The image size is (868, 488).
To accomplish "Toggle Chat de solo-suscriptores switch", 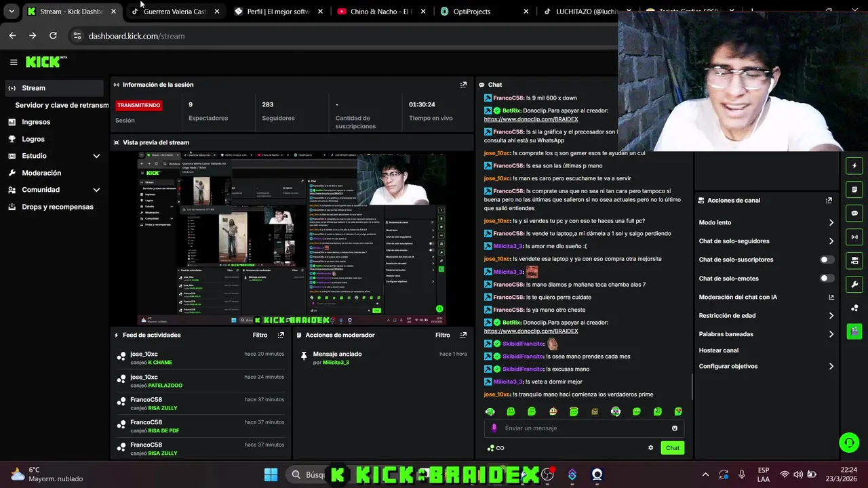I will click(x=827, y=260).
